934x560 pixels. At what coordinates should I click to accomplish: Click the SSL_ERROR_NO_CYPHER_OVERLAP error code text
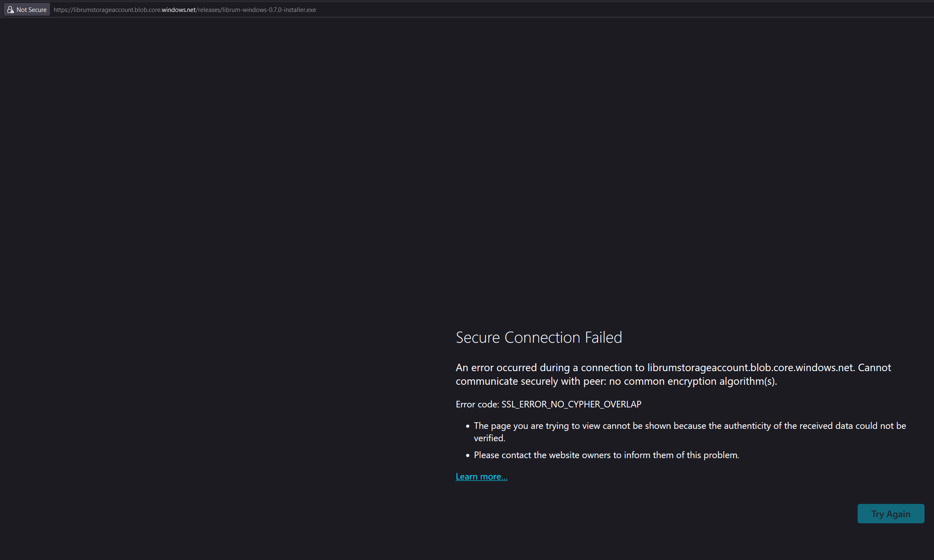(x=571, y=405)
